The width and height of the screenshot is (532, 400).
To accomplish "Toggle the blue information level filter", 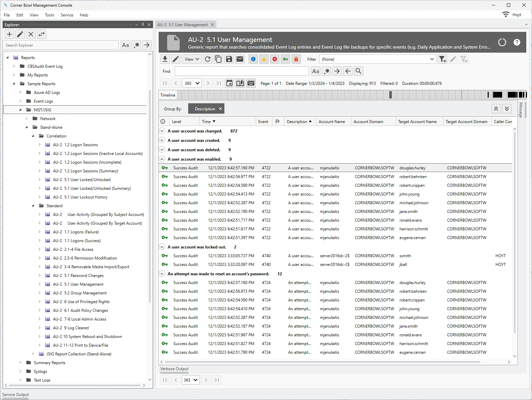I will click(253, 59).
